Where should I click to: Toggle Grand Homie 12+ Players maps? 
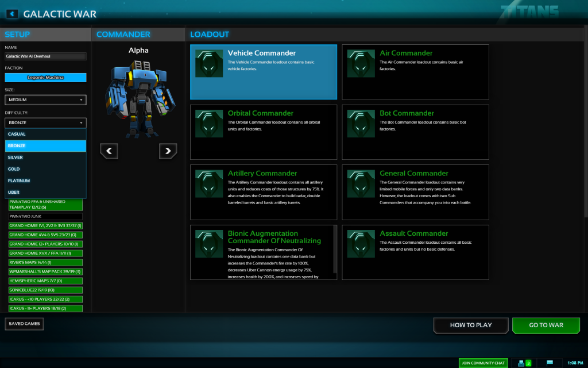tap(45, 244)
